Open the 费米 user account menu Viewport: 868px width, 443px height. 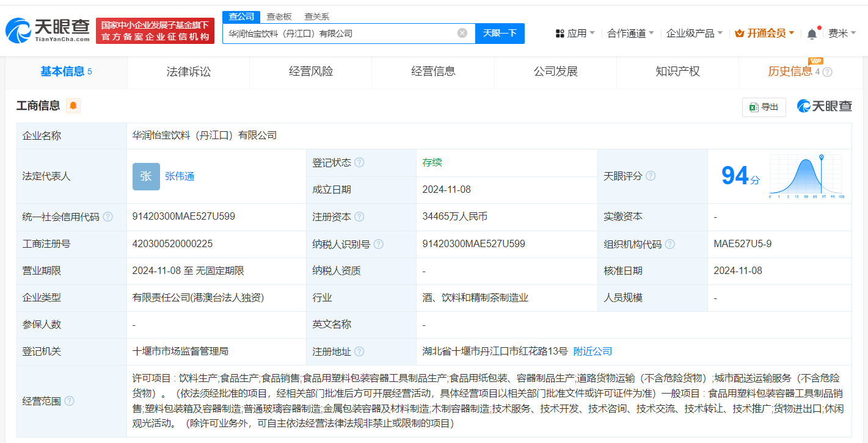[x=842, y=33]
